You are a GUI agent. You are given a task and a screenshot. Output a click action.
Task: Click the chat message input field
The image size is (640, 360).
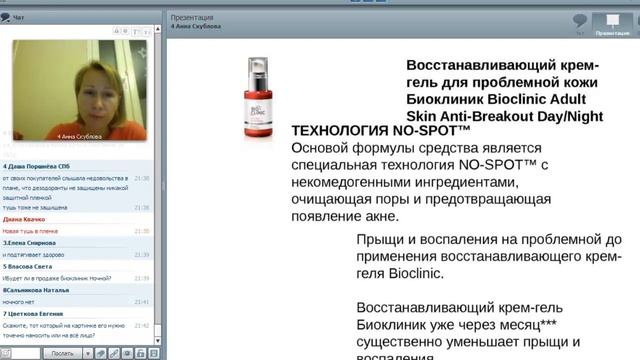26,353
